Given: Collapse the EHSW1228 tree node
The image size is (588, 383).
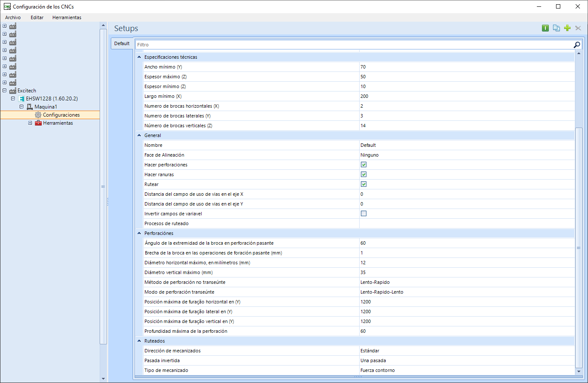Looking at the screenshot, I should [13, 99].
